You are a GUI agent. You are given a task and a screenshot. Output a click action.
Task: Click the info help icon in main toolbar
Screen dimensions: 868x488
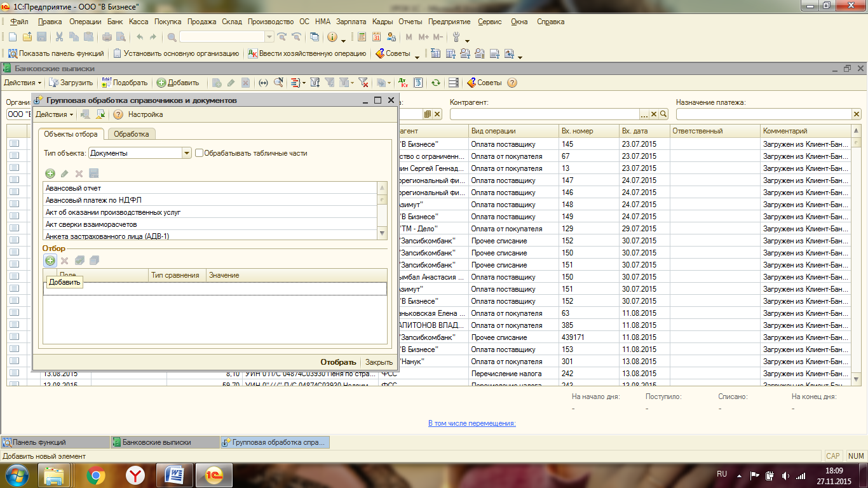(332, 37)
